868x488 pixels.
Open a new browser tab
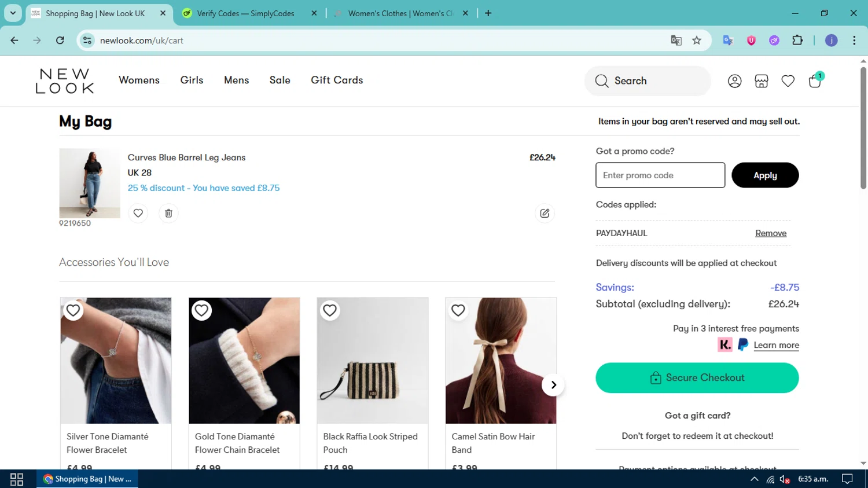tap(488, 13)
